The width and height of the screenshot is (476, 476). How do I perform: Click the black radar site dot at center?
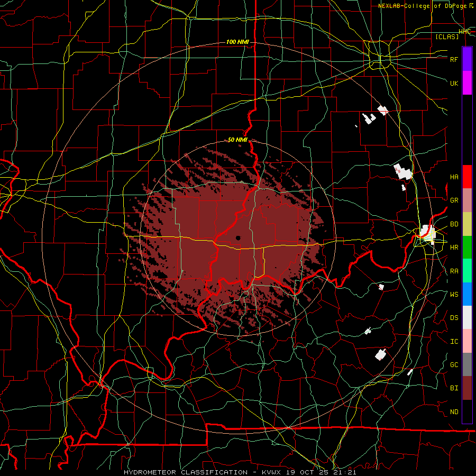[x=238, y=238]
